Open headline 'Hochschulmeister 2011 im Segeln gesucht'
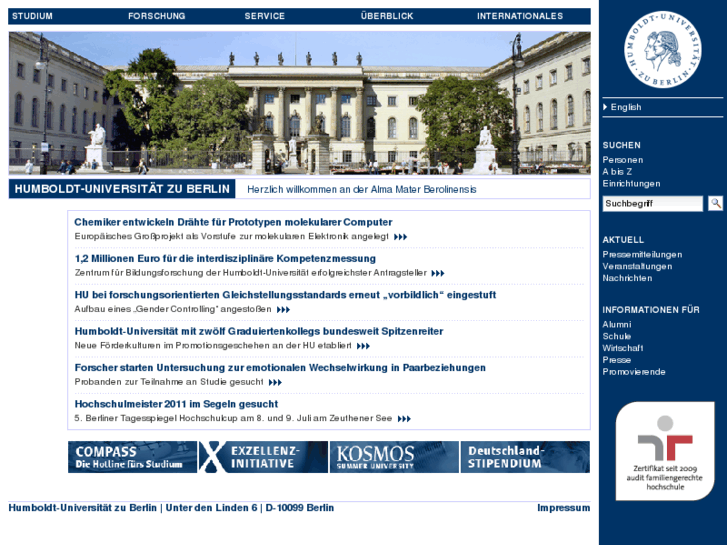The image size is (727, 545). pyautogui.click(x=176, y=404)
